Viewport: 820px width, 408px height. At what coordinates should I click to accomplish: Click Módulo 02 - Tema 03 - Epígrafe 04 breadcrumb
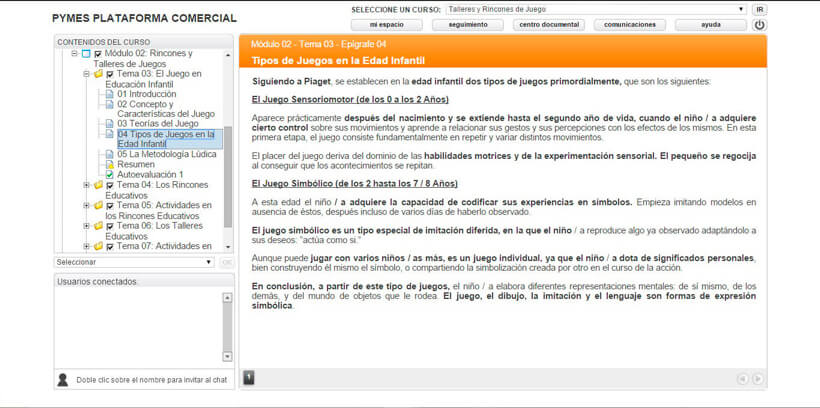coord(318,44)
